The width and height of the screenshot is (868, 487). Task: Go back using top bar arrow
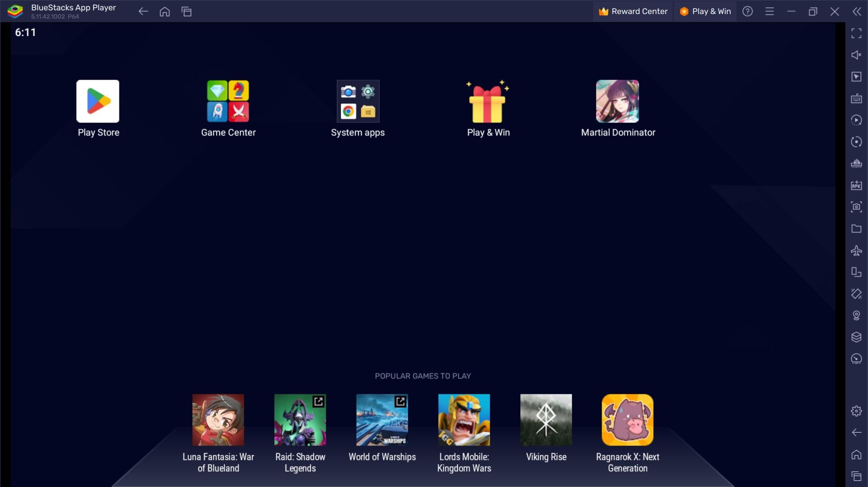tap(143, 11)
